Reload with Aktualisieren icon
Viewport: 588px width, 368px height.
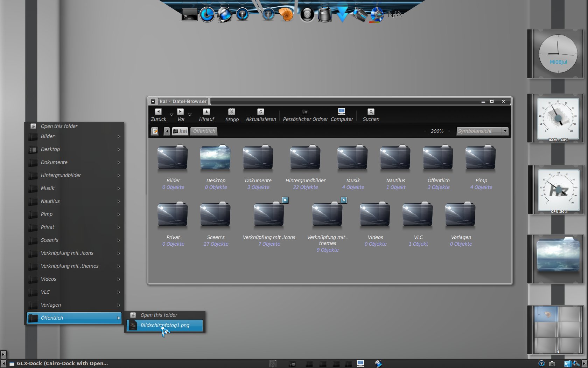coord(261,112)
